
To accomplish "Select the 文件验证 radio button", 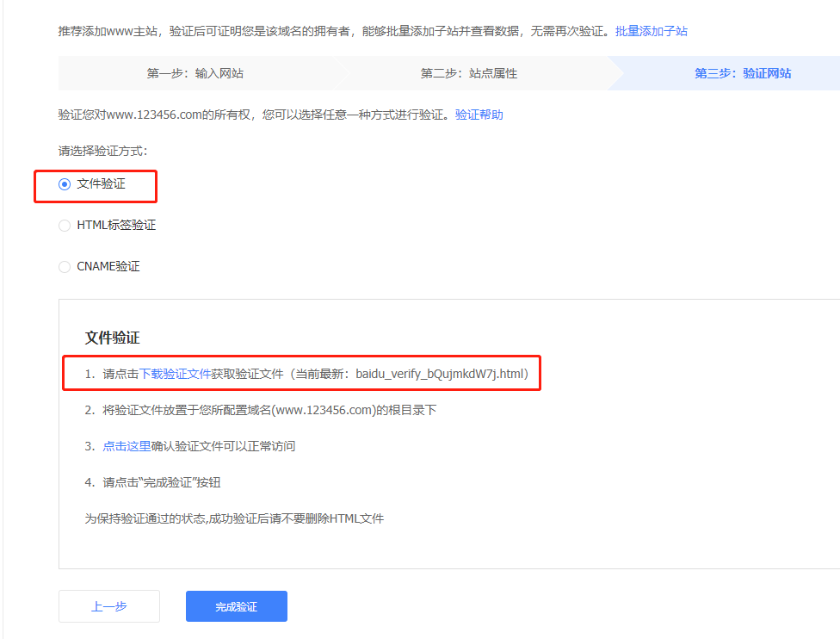I will point(65,184).
